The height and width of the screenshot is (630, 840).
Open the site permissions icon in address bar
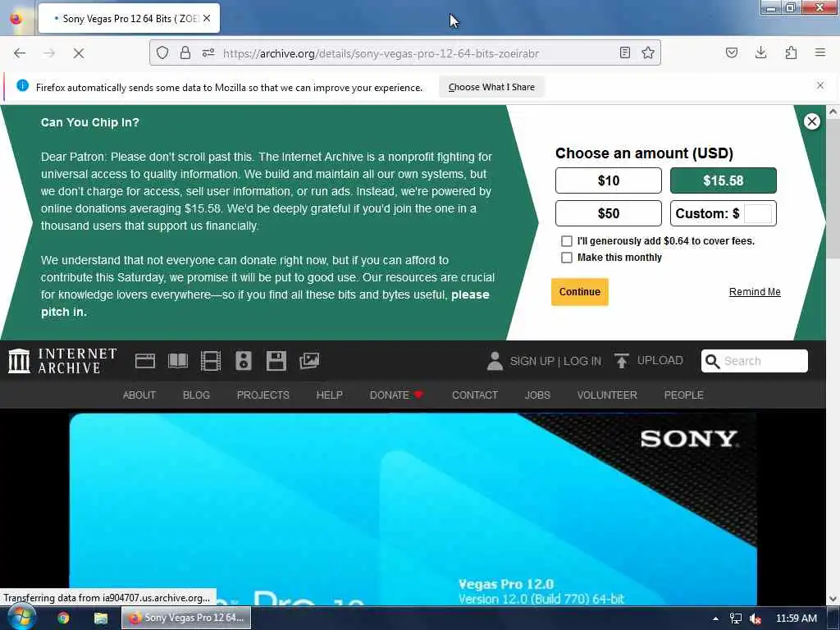(x=208, y=52)
